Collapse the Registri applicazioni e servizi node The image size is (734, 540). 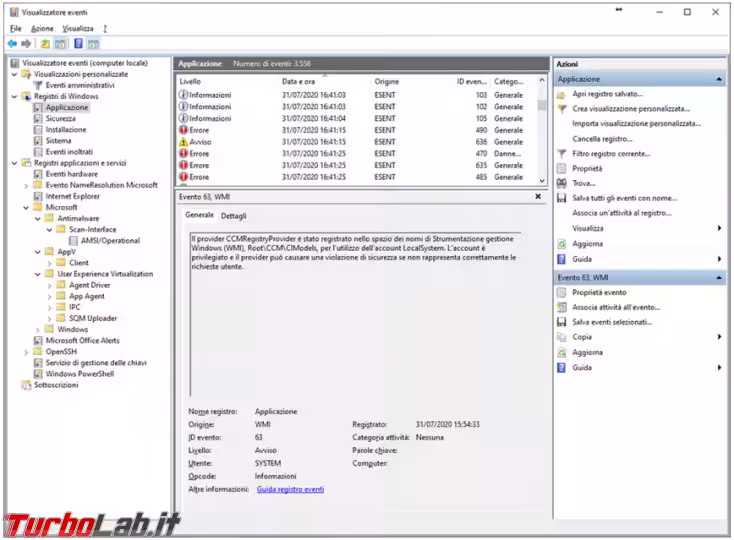[15, 163]
